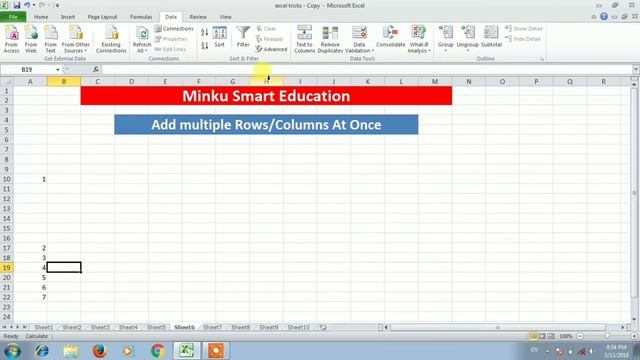Click the Insert Function fx button
640x360 pixels.
(96, 70)
